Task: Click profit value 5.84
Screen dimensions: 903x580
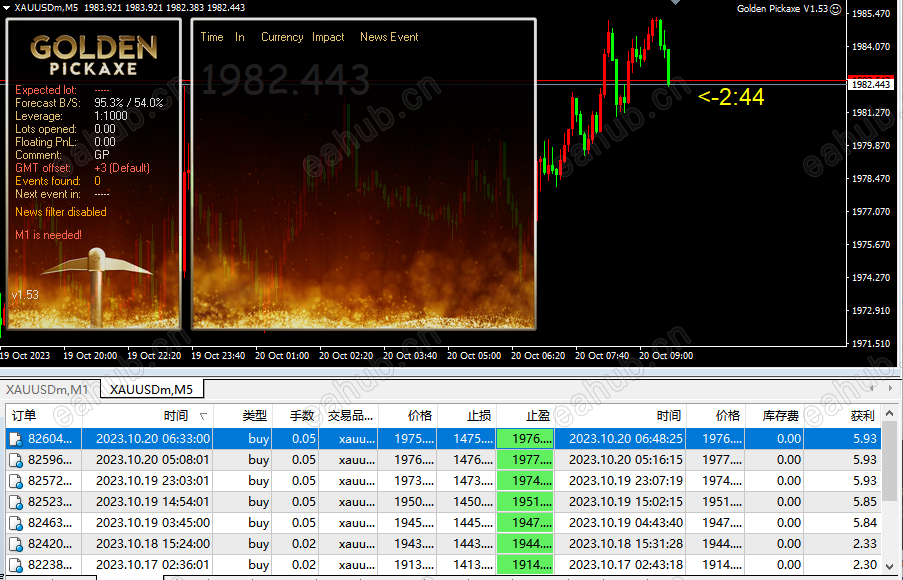Action: pyautogui.click(x=865, y=523)
